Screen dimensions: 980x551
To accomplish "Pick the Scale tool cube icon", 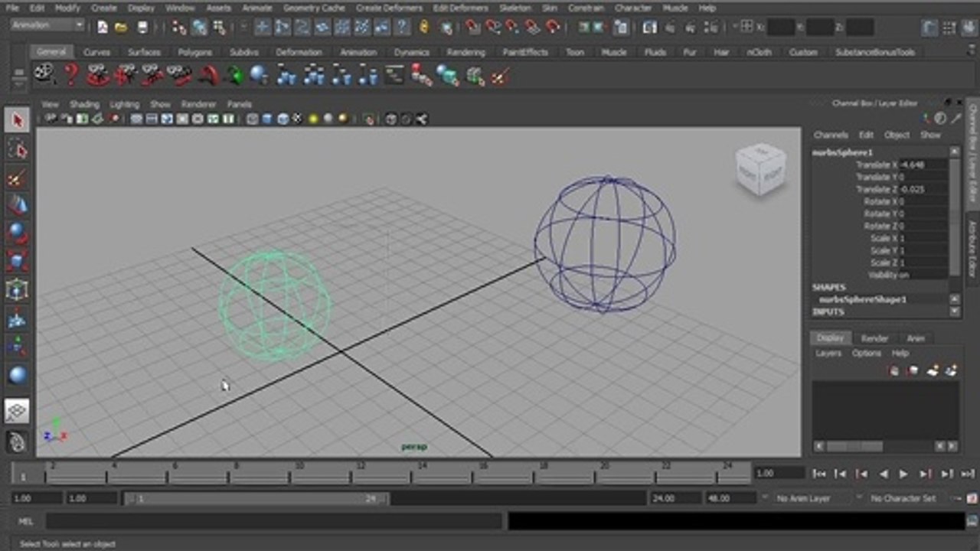I will (x=18, y=261).
